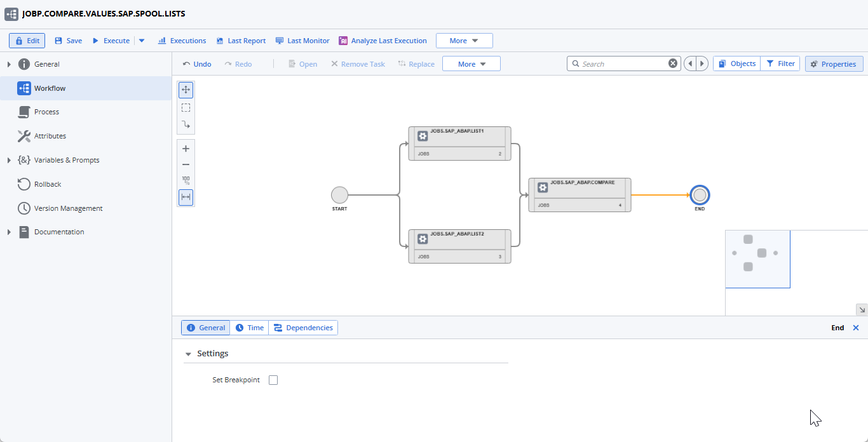The width and height of the screenshot is (868, 442).
Task: Expand the Variables & Prompts sidebar entry
Action: click(x=9, y=159)
